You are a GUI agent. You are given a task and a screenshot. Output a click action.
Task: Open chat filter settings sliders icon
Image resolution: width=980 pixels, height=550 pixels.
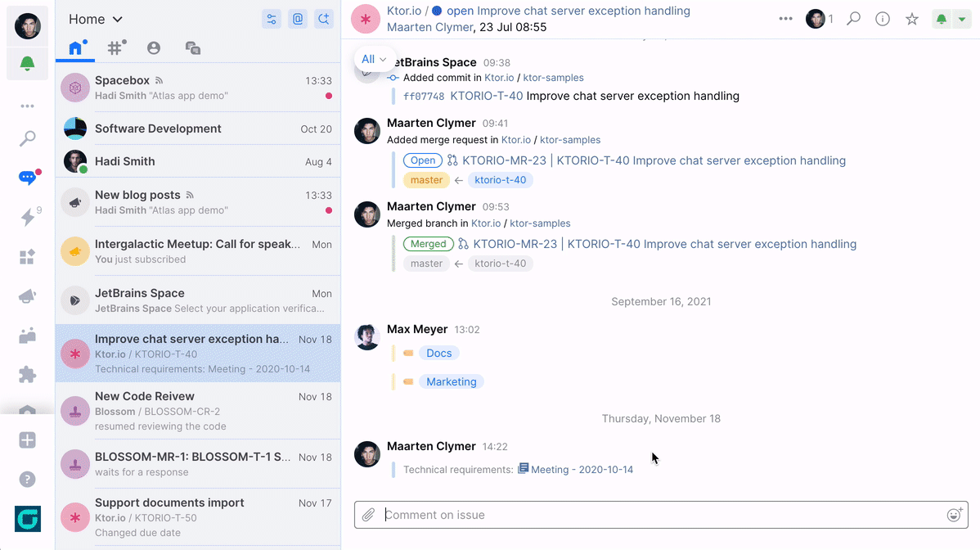click(x=272, y=20)
